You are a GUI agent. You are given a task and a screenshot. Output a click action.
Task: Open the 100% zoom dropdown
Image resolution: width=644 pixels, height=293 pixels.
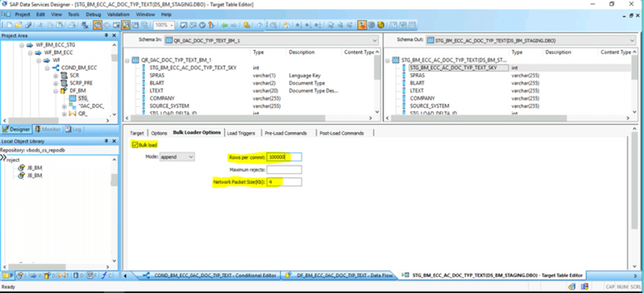172,25
